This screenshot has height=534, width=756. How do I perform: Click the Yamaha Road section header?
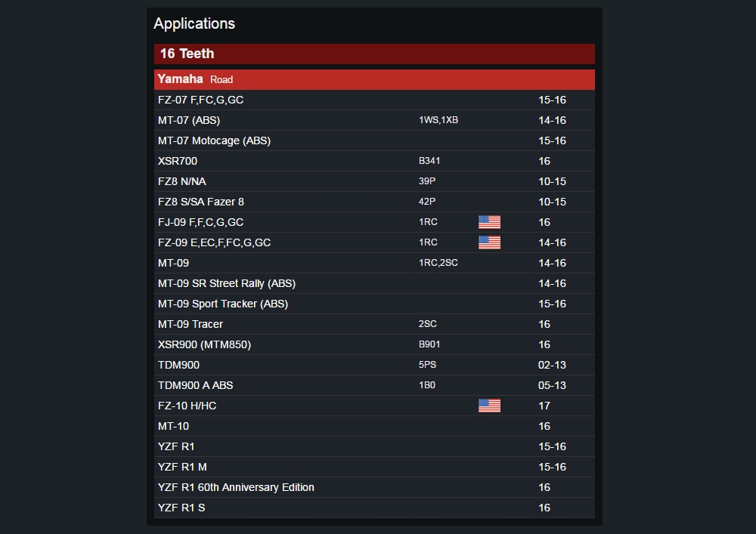coord(374,79)
